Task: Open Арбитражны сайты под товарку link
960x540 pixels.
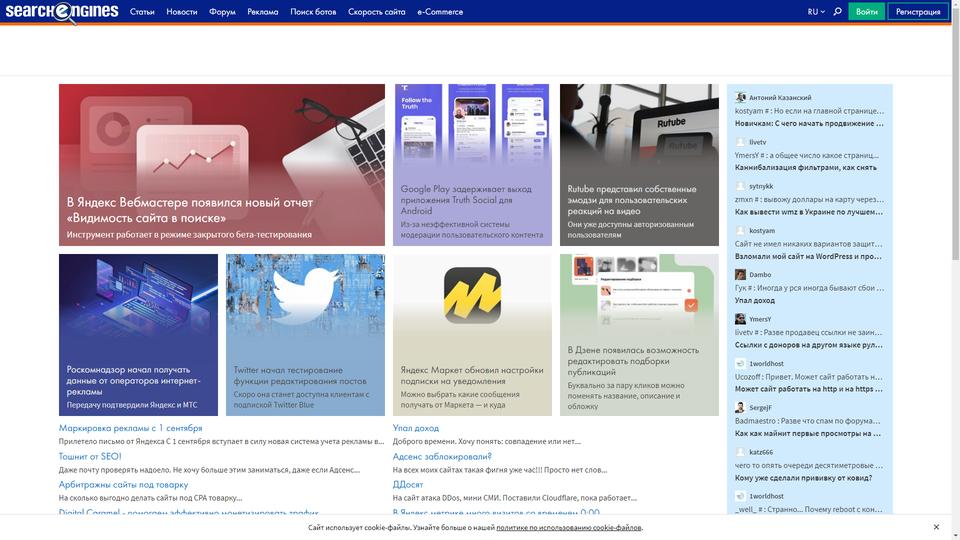Action: 124,484
